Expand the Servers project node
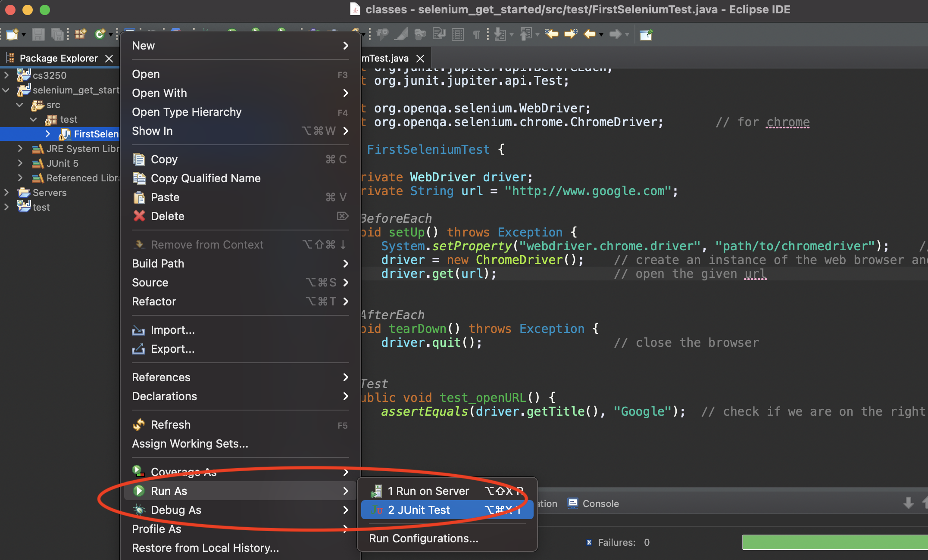This screenshot has width=928, height=560. click(6, 193)
